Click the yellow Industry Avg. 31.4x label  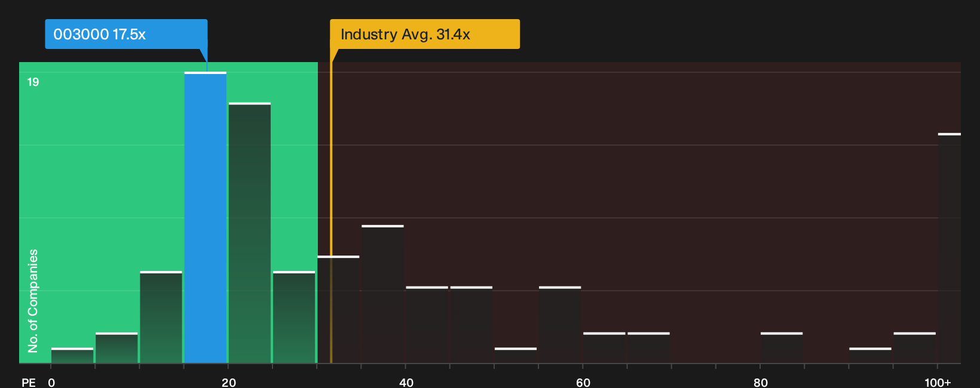(425, 34)
